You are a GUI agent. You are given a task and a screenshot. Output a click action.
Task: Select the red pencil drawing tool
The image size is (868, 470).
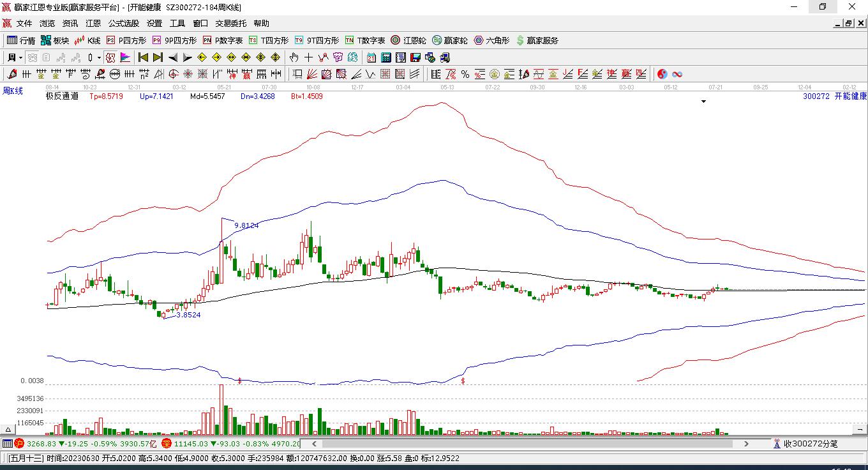(x=12, y=74)
